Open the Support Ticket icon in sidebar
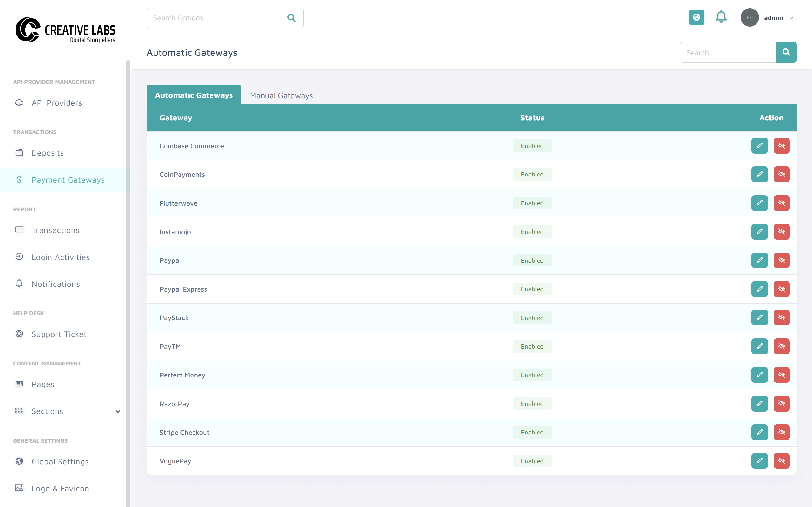Viewport: 812px width, 507px height. 19,334
